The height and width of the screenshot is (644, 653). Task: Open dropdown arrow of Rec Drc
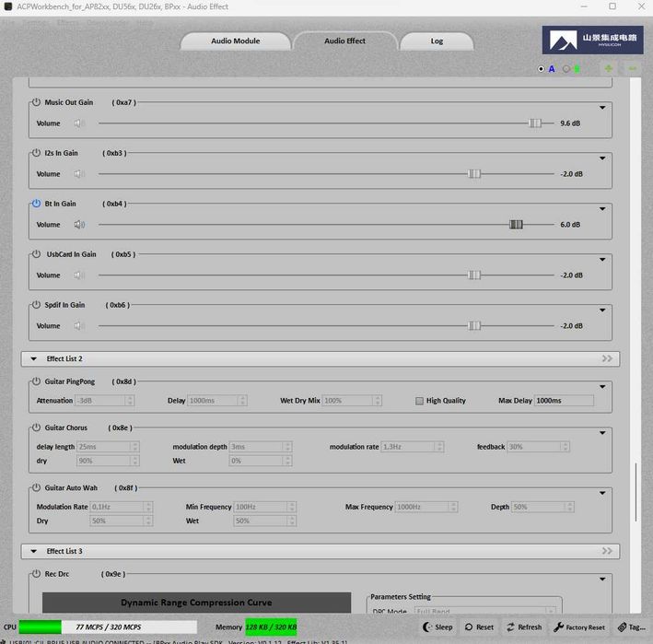[x=602, y=579]
